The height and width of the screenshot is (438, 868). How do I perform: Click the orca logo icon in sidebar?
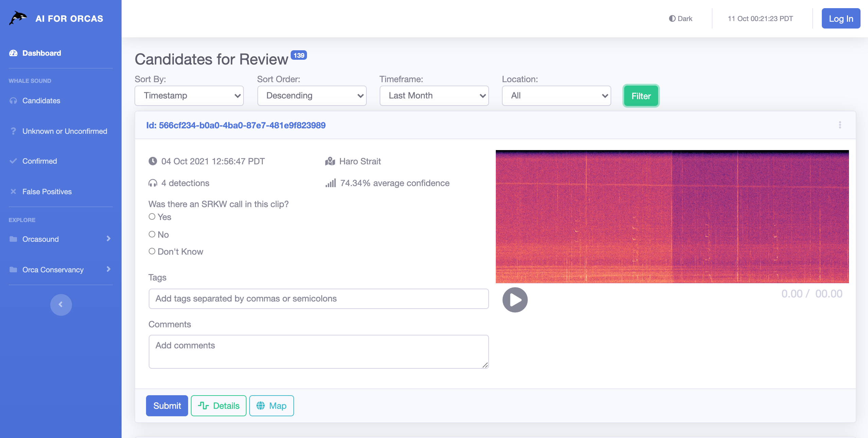(x=18, y=18)
